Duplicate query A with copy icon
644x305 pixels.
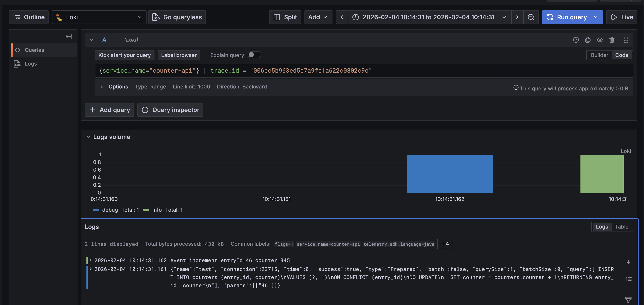588,40
